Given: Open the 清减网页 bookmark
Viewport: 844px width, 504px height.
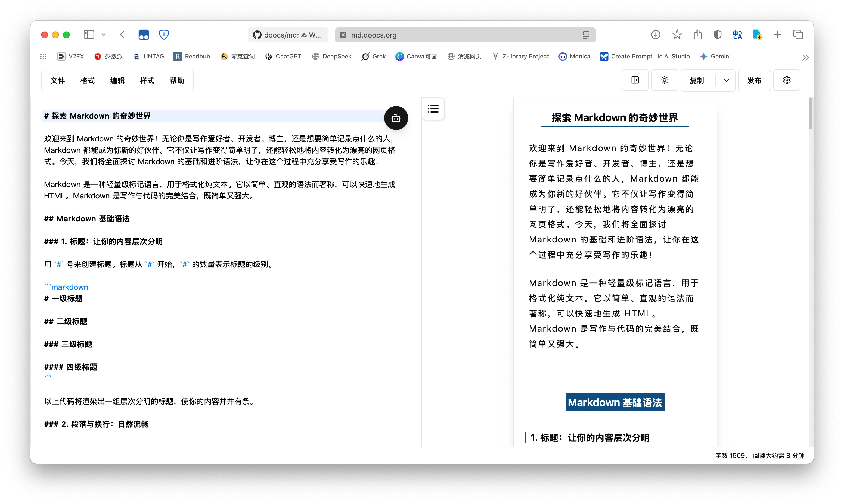Looking at the screenshot, I should pyautogui.click(x=464, y=56).
